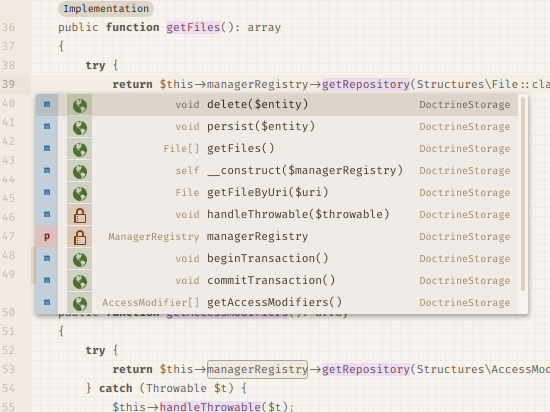Click the method icon next to getAccessModifiers()
550x412 pixels.
click(x=47, y=302)
